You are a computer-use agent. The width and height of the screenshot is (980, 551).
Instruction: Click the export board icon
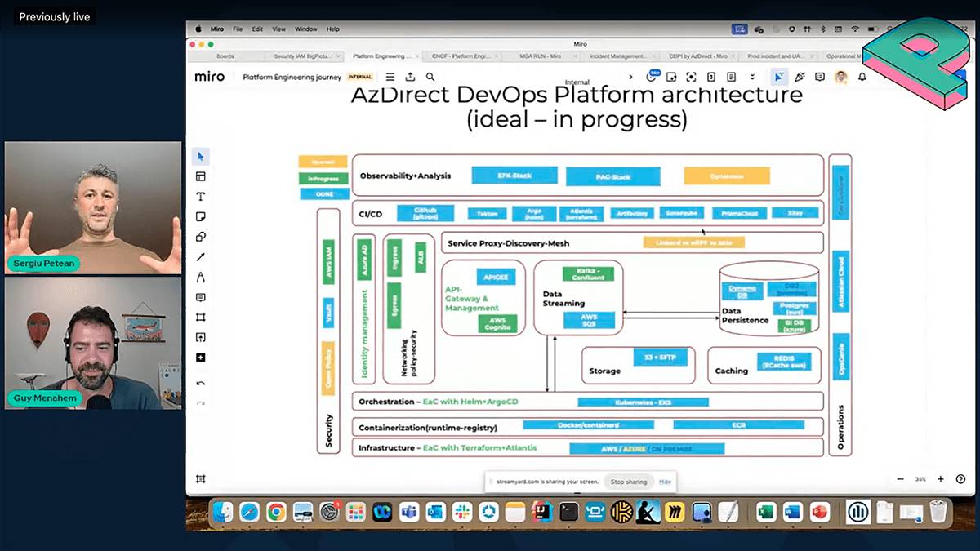click(410, 77)
